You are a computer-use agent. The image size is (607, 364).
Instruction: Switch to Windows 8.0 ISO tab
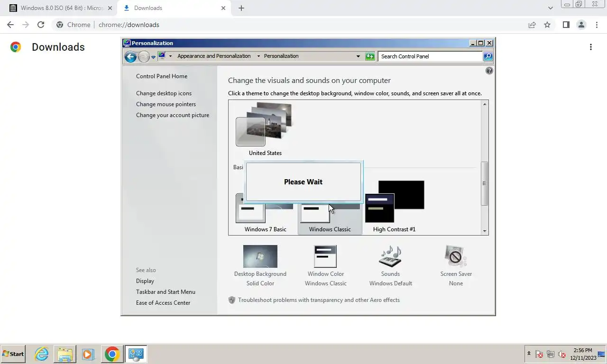(x=62, y=8)
